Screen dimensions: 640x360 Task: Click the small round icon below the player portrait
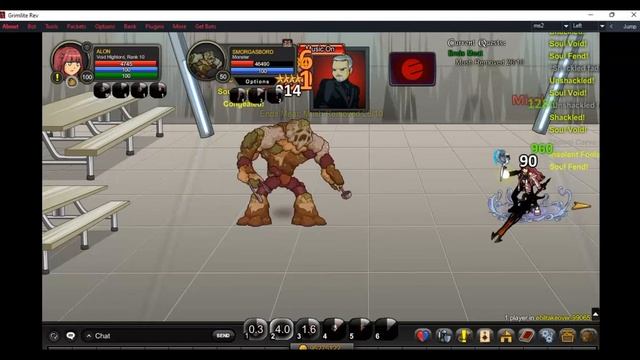[71, 82]
